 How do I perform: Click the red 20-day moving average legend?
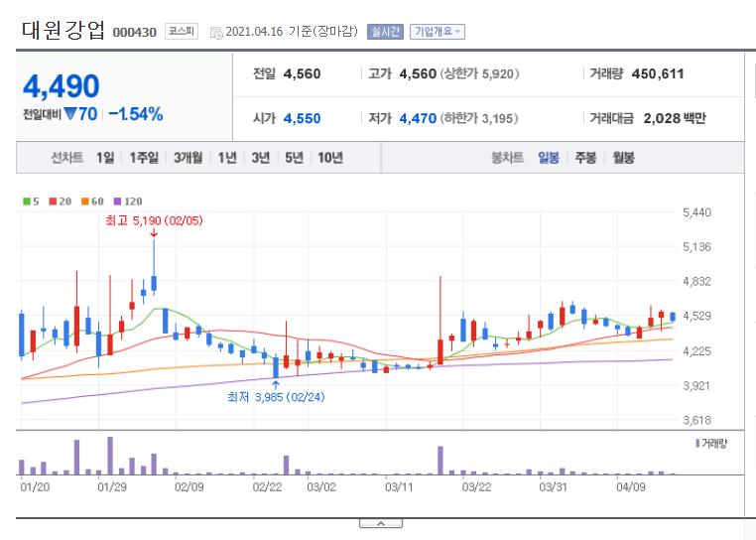point(61,202)
